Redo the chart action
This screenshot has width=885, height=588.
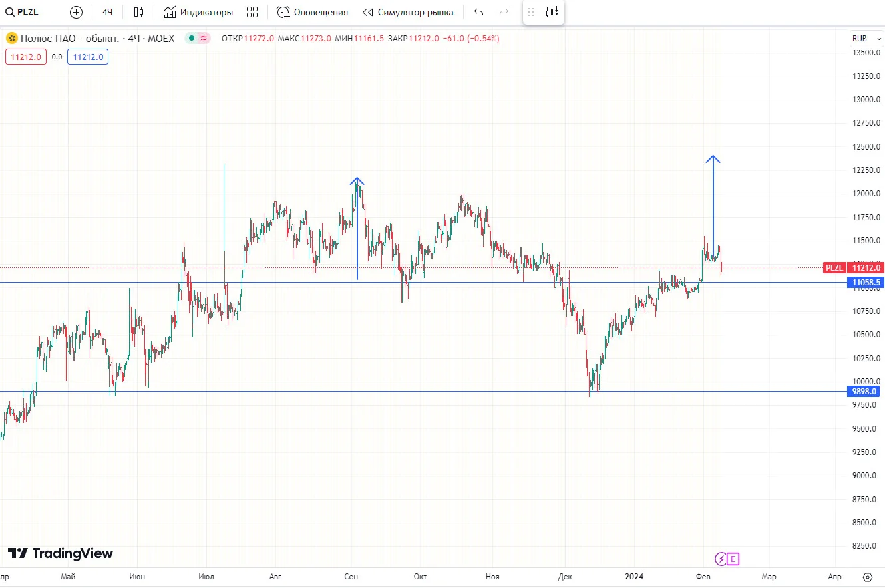pyautogui.click(x=504, y=12)
